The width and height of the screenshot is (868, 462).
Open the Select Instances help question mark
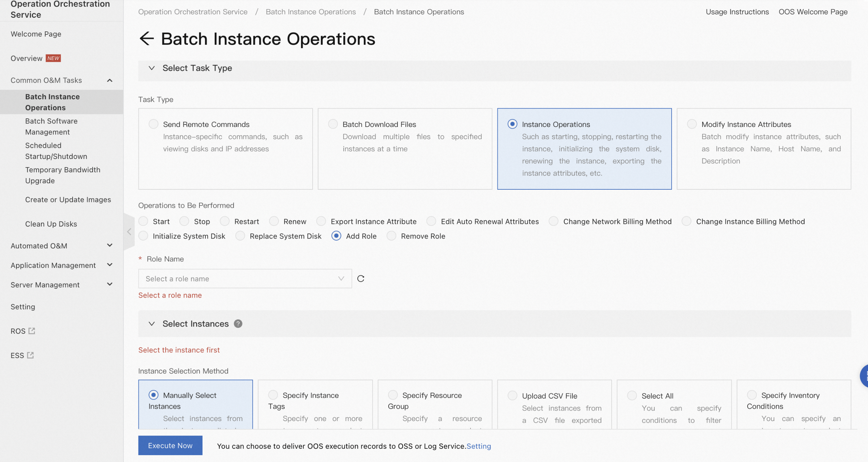[x=238, y=324]
